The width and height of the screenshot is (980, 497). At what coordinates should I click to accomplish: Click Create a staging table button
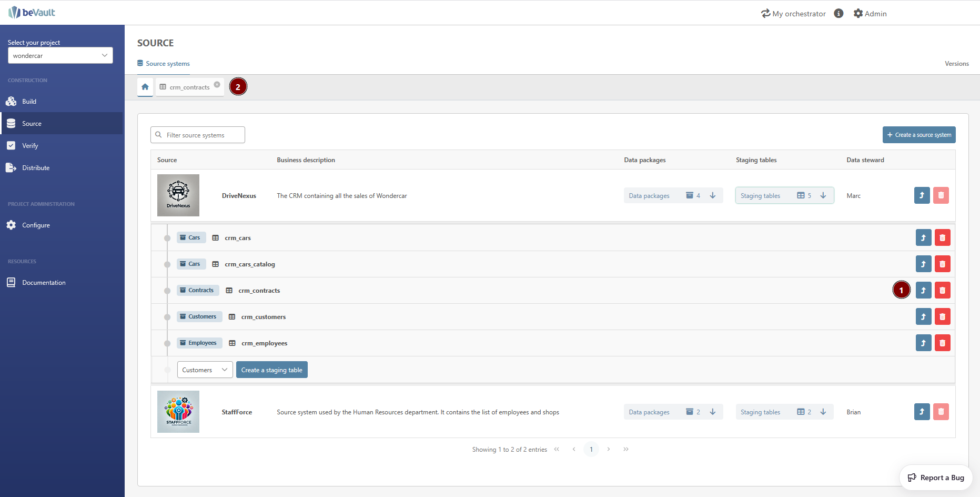tap(271, 370)
